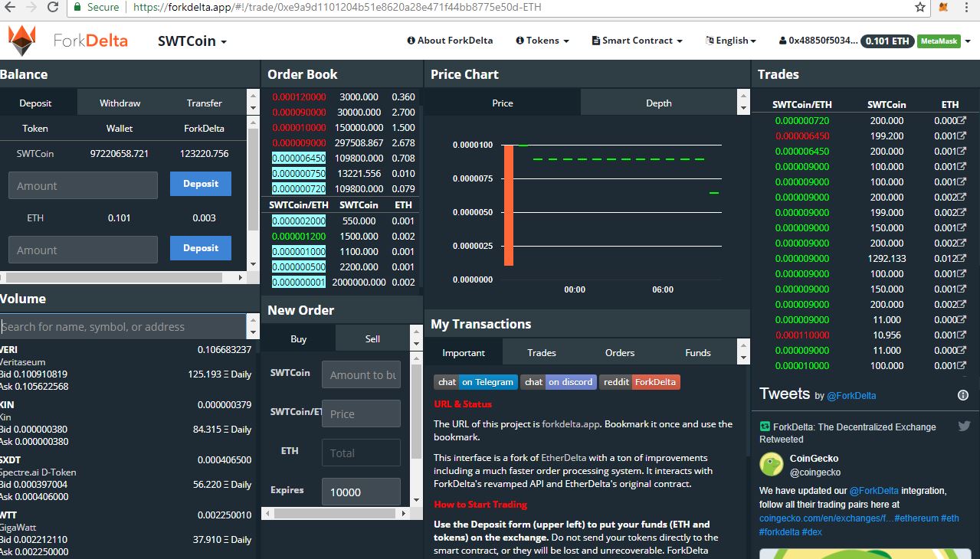Switch to the Withdraw tab
The height and width of the screenshot is (559, 980).
click(120, 103)
